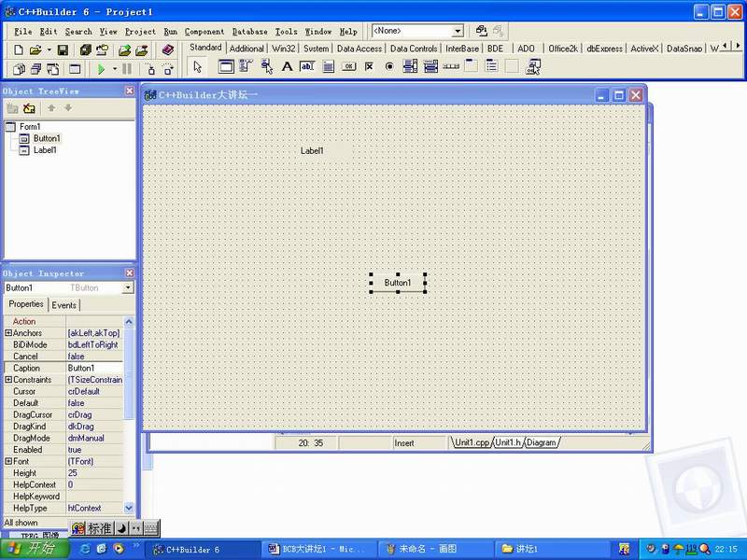Viewport: 747px width, 560px height.
Task: Select the CheckBox component icon
Action: tap(369, 66)
